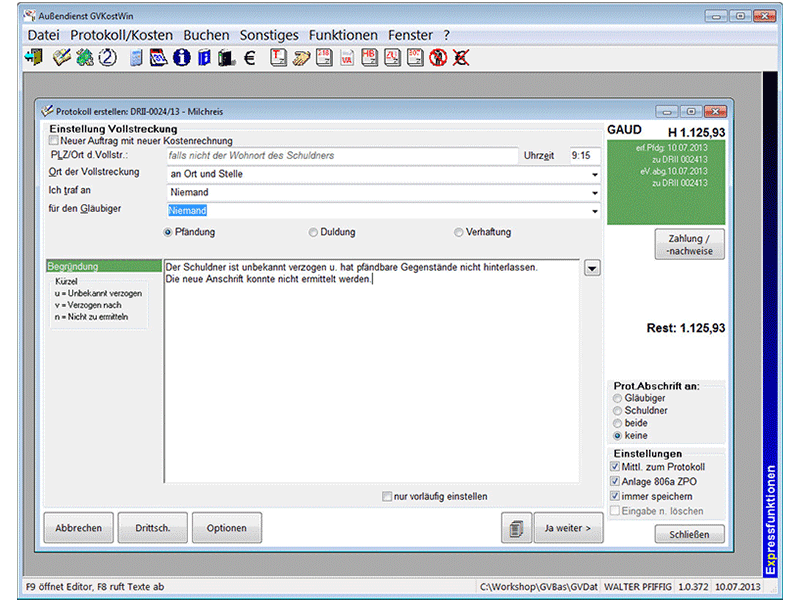Click the VA document toolbar icon
Viewport: 800px width, 600px height.
click(348, 58)
